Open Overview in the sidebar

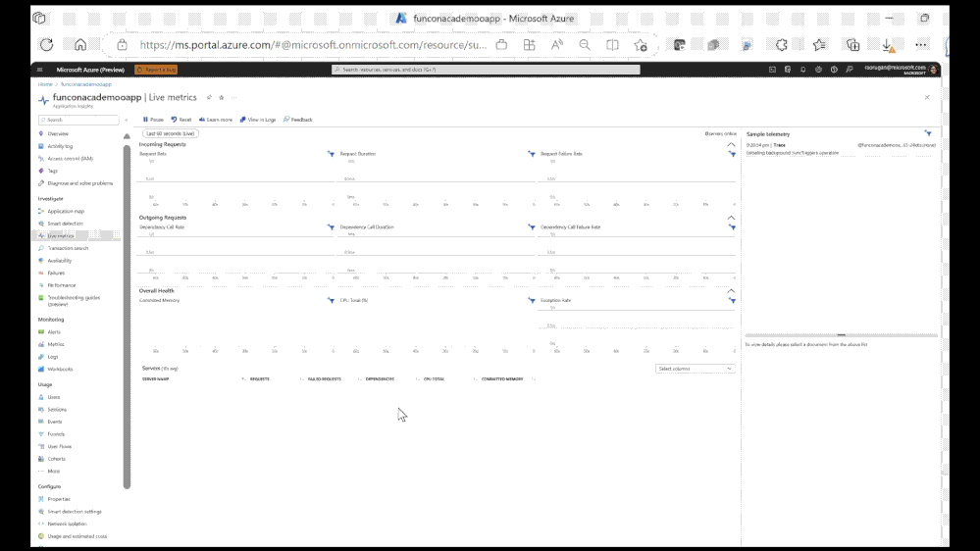click(58, 133)
